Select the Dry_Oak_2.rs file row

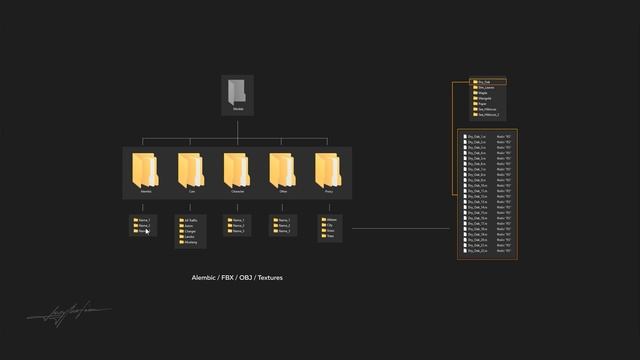(x=487, y=142)
